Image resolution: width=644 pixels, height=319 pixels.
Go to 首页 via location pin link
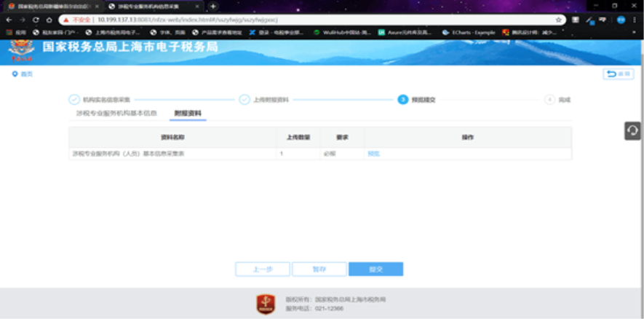[22, 74]
